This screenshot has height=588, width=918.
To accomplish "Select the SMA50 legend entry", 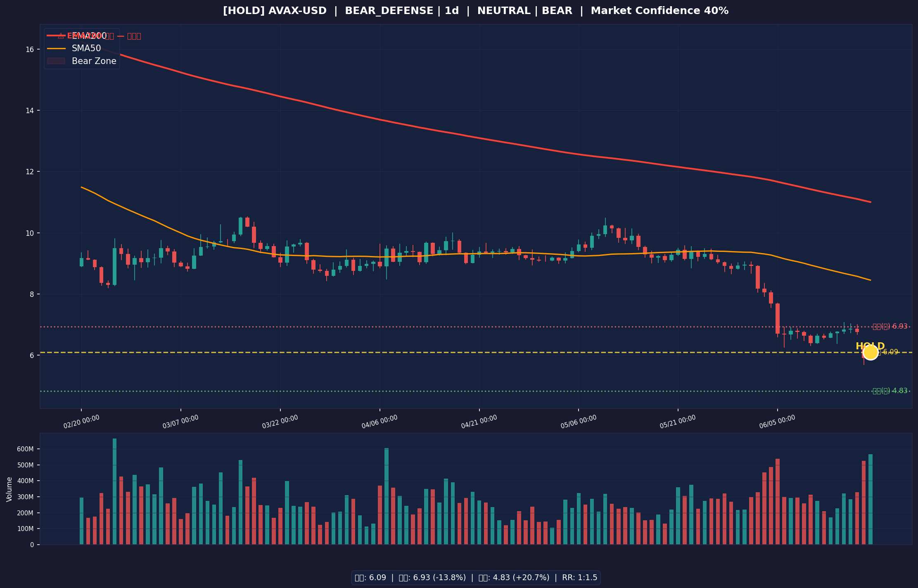I will (74, 48).
